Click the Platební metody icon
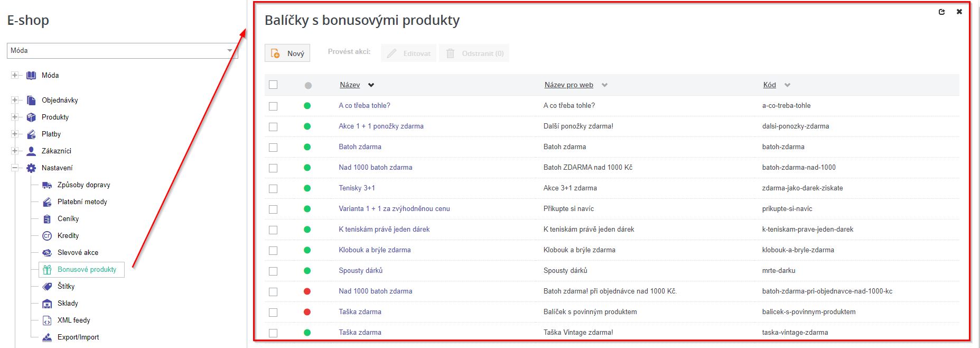Viewport: 980px width, 348px height. (47, 202)
